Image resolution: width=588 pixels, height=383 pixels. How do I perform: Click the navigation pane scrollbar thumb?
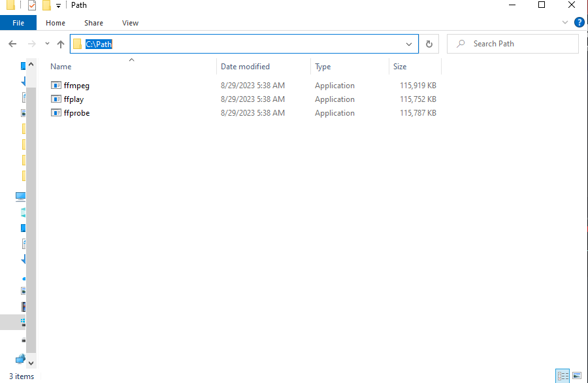click(x=31, y=220)
